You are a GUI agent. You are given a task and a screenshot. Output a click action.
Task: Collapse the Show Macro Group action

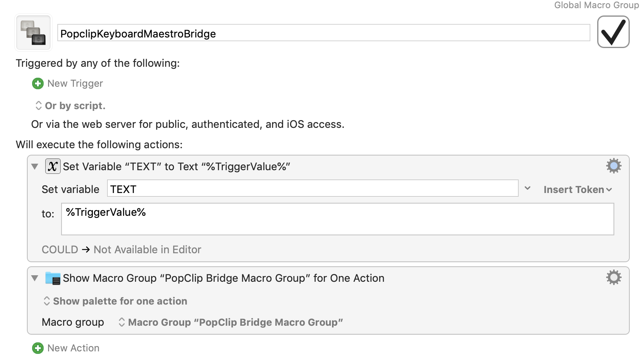click(x=35, y=278)
